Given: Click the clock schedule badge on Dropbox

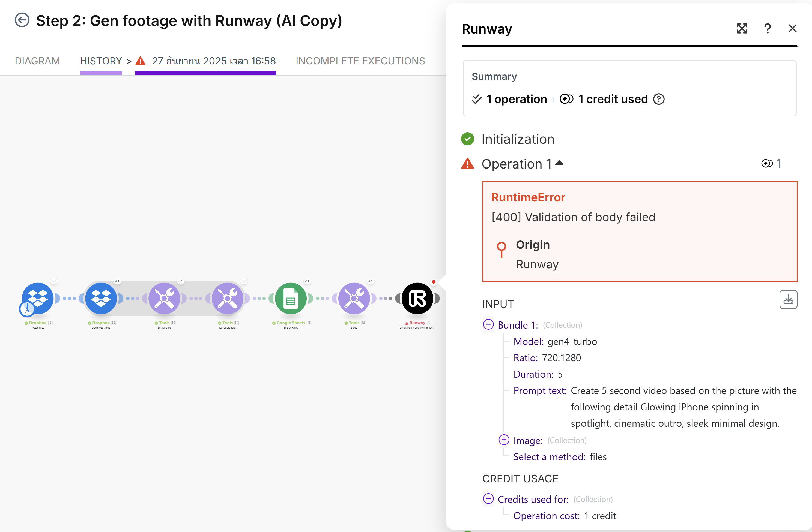Looking at the screenshot, I should coord(27,309).
